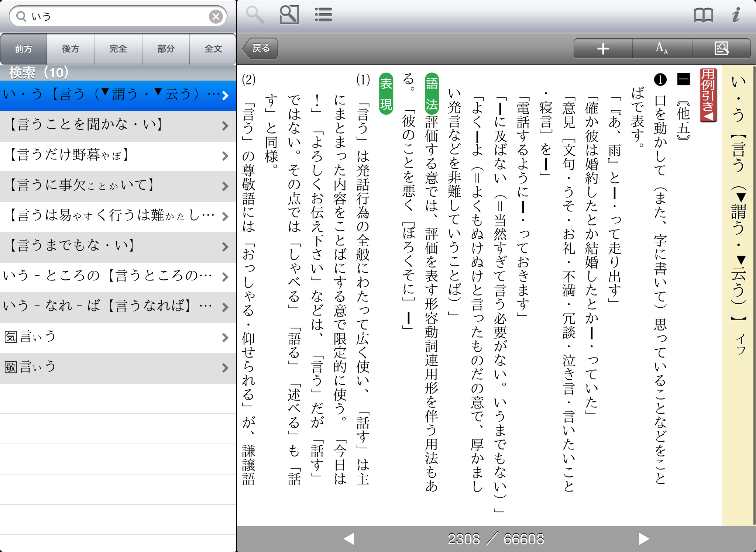Open the info icon

(736, 15)
